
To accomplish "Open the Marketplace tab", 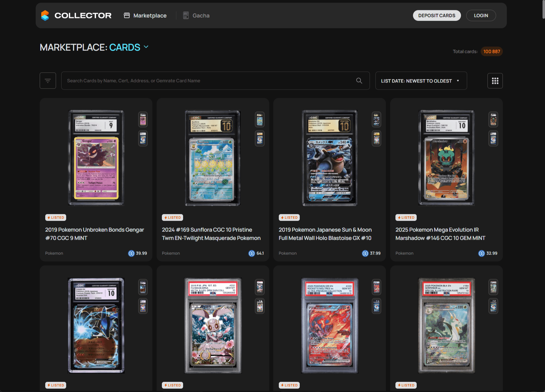I will pyautogui.click(x=145, y=15).
